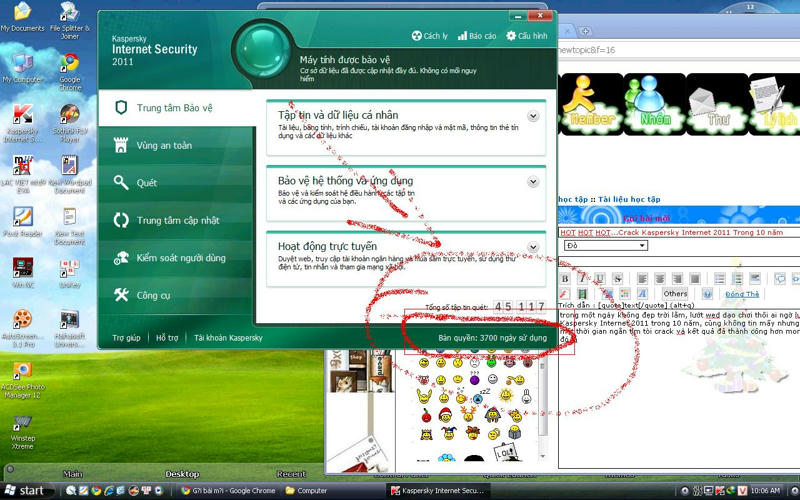Image resolution: width=800 pixels, height=500 pixels.
Task: Launch Chrome from quick launch bar
Action: tap(96, 491)
